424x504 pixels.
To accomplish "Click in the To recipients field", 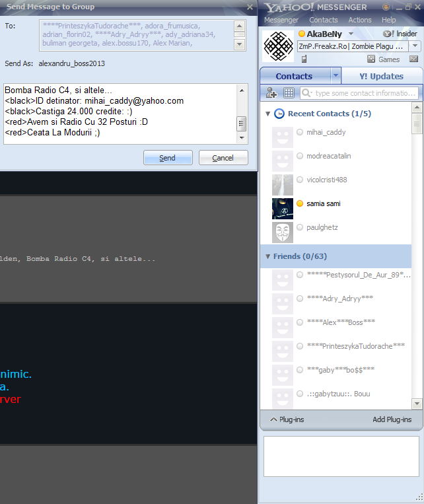I will click(137, 35).
